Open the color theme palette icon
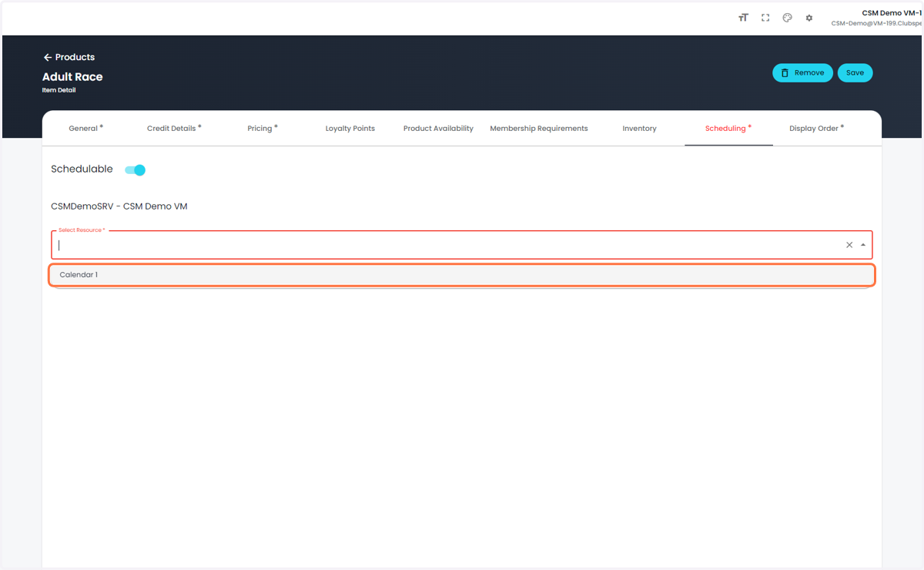The height and width of the screenshot is (570, 924). point(787,18)
